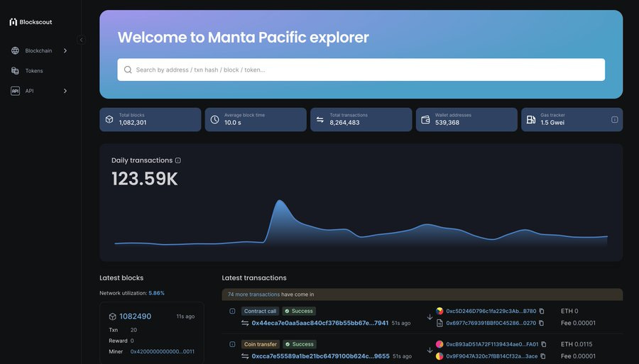Screen dimensions: 639x364
Task: Click the 123.59K daily transactions value
Action: [x=145, y=179]
